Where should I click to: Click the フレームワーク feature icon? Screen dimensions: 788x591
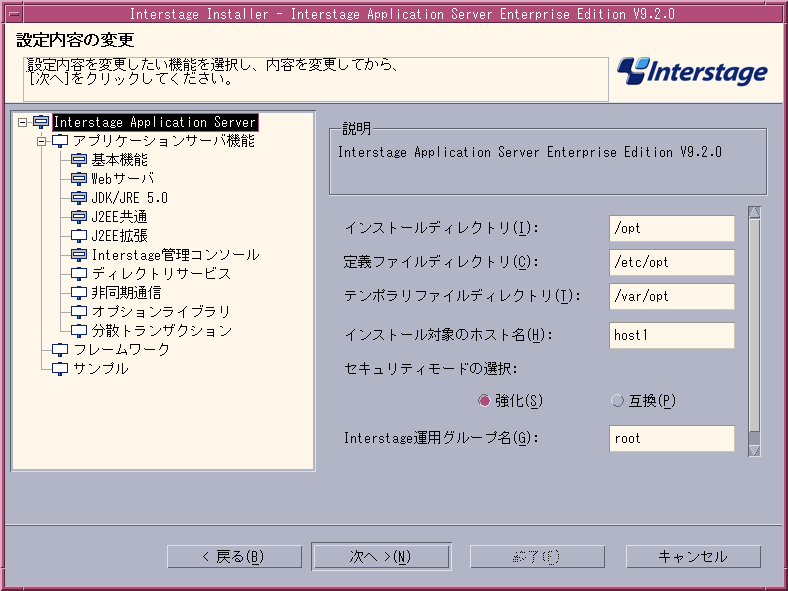[x=60, y=350]
